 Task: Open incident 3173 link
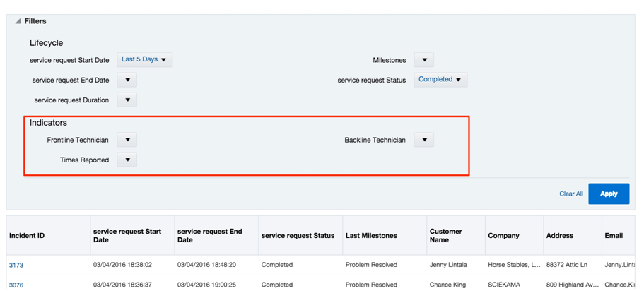[16, 266]
